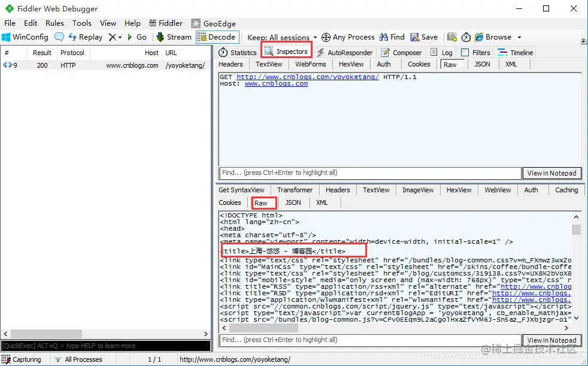Click the screenshot camera toolbar icon
Viewport: 588px width, 366px height.
(x=452, y=37)
